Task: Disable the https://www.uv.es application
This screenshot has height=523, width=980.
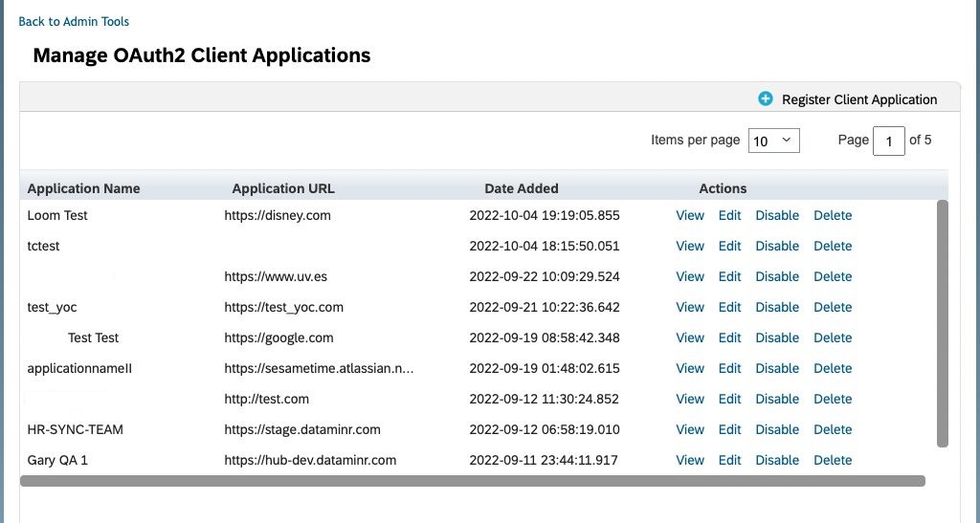Action: coord(777,276)
